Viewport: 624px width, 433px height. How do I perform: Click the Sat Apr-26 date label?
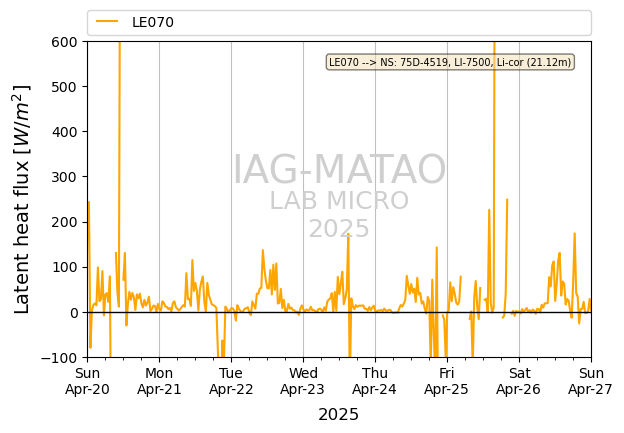coord(519,381)
